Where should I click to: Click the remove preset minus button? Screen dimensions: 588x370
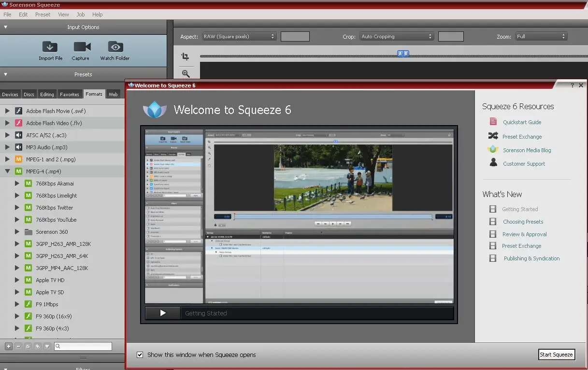[18, 346]
